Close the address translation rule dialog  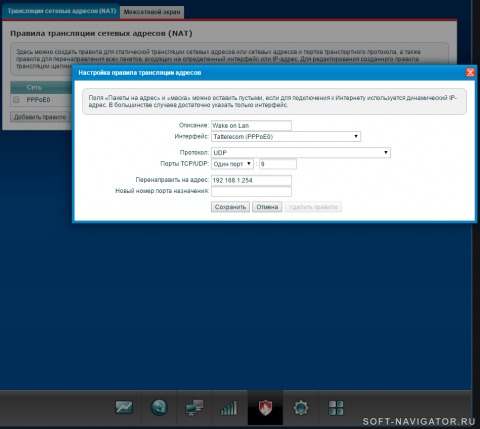click(x=470, y=72)
